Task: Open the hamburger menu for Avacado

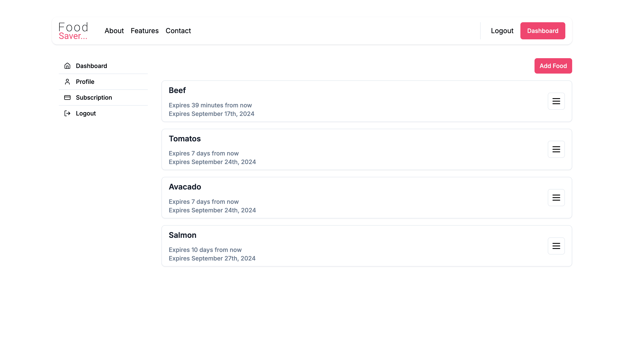Action: click(556, 198)
